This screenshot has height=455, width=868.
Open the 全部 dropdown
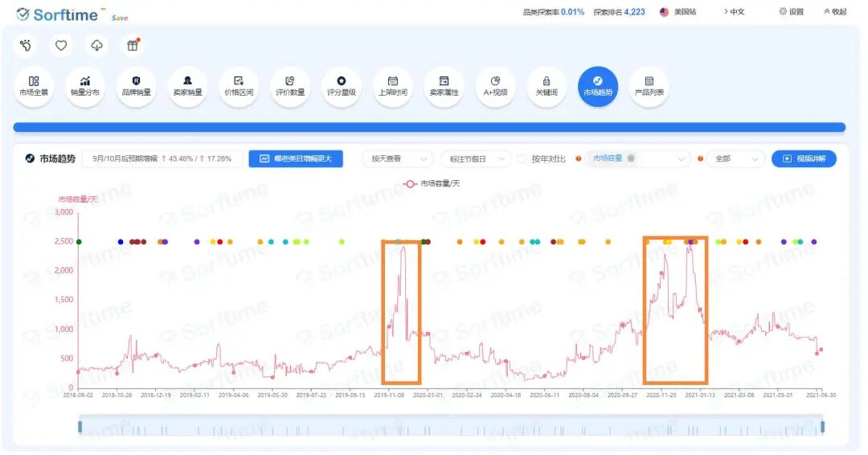(735, 159)
